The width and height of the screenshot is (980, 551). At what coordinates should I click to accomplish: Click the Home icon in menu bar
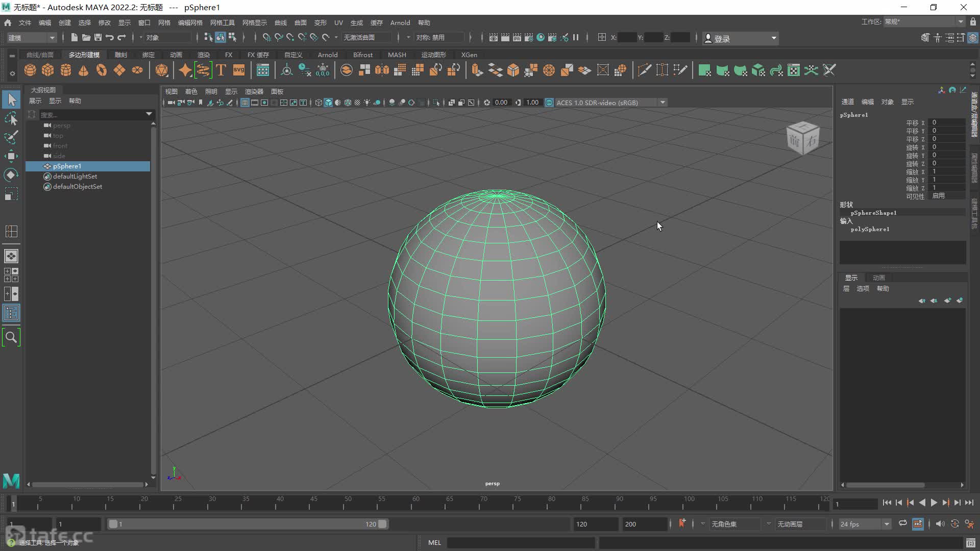click(8, 22)
